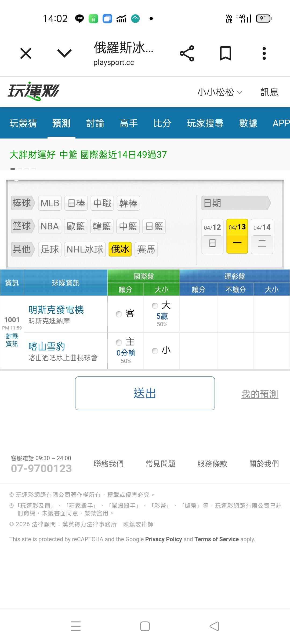Open the 比分 tab

point(162,123)
